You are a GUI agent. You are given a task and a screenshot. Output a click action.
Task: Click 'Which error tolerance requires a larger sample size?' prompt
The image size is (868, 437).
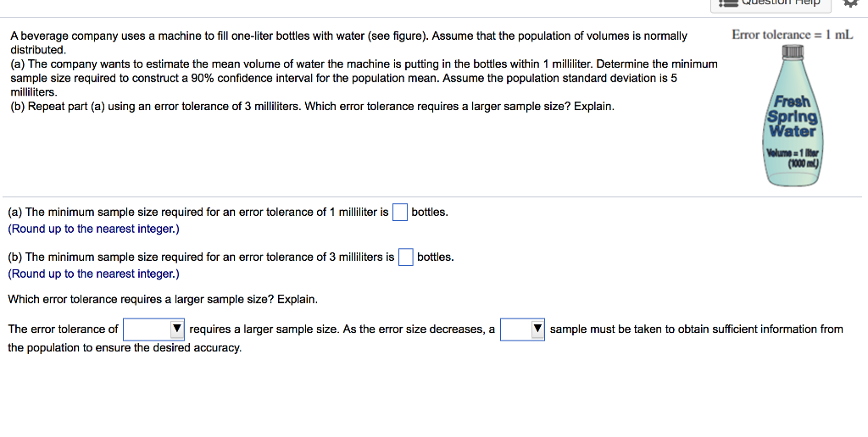click(163, 299)
